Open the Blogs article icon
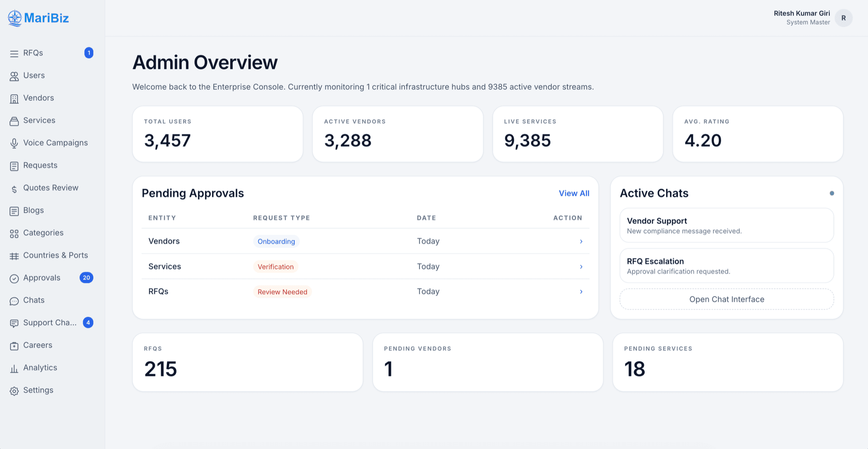Viewport: 868px width, 449px height. 14,211
